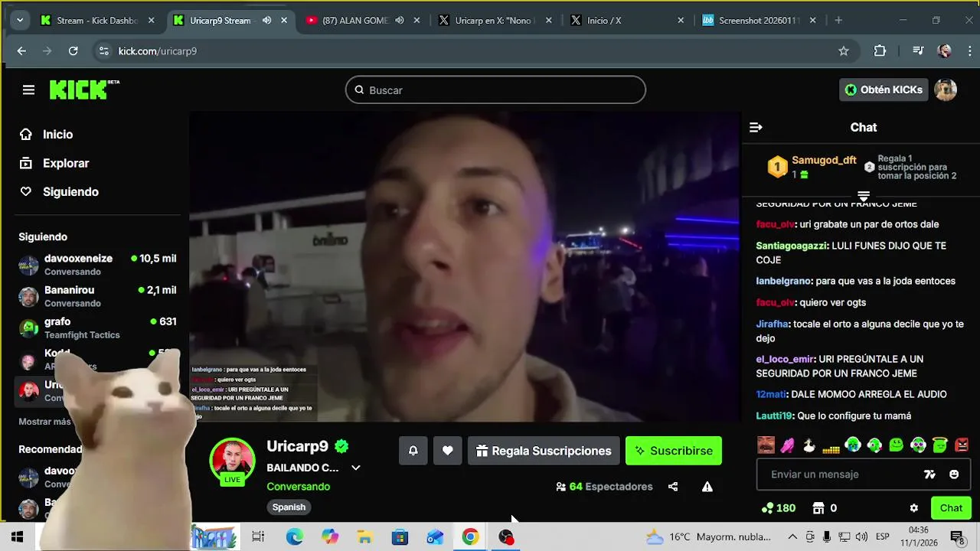980x551 pixels.
Task: Toggle the heart follow button
Action: point(448,451)
